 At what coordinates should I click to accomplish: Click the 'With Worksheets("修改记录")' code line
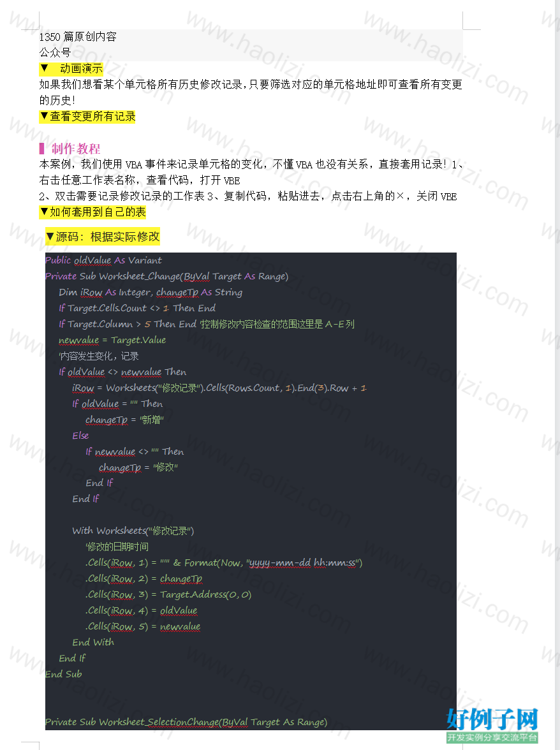click(133, 531)
